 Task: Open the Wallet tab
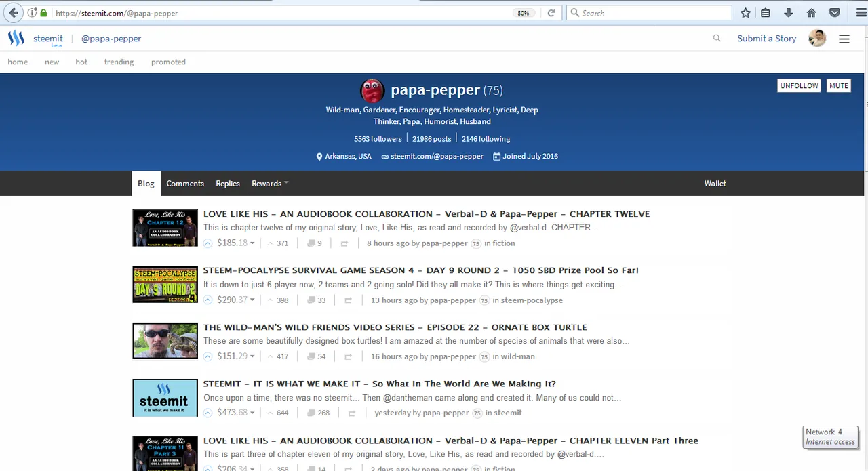[x=715, y=184]
